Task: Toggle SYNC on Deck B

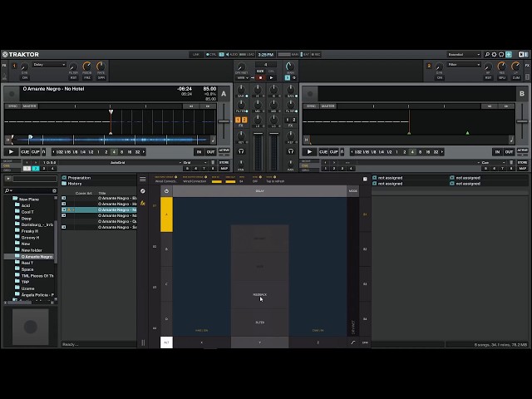Action: 311,106
